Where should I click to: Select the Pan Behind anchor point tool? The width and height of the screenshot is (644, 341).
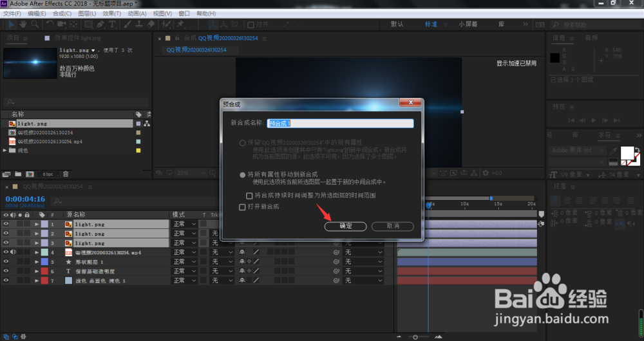73,24
